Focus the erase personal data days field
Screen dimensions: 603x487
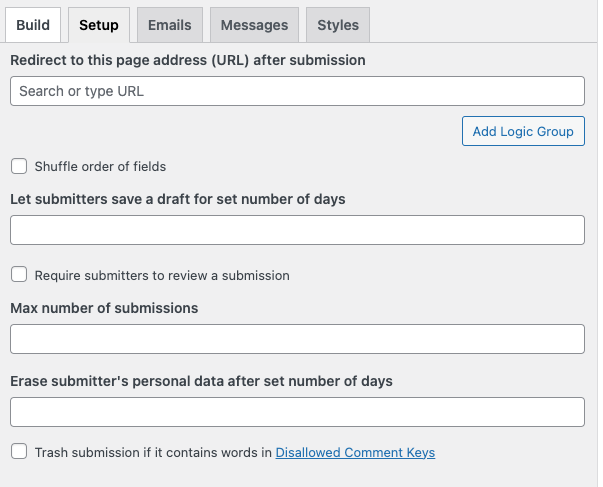tap(297, 412)
